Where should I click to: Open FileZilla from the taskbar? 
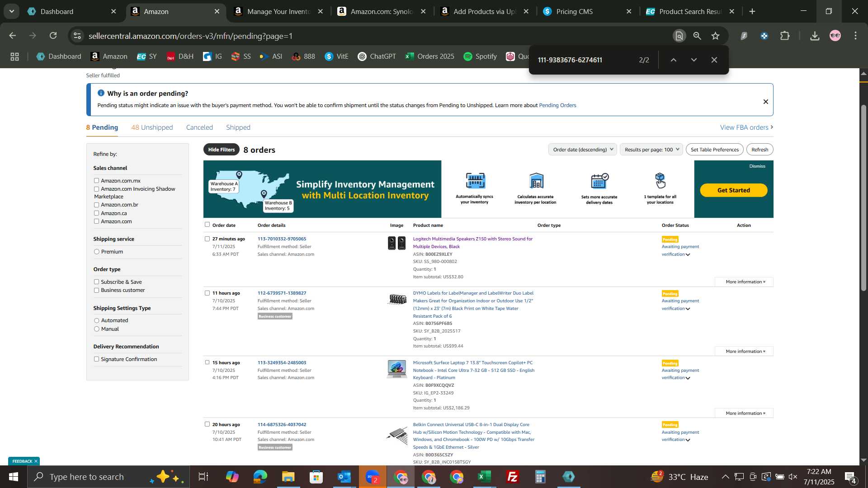tap(513, 477)
